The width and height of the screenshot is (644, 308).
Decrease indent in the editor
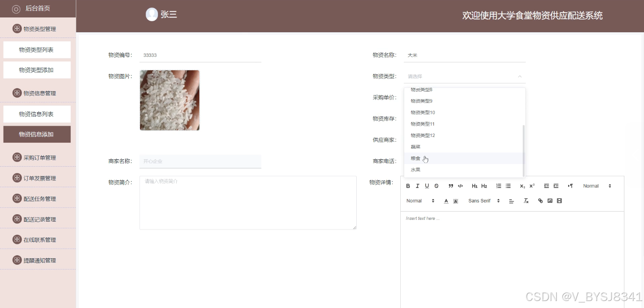546,186
